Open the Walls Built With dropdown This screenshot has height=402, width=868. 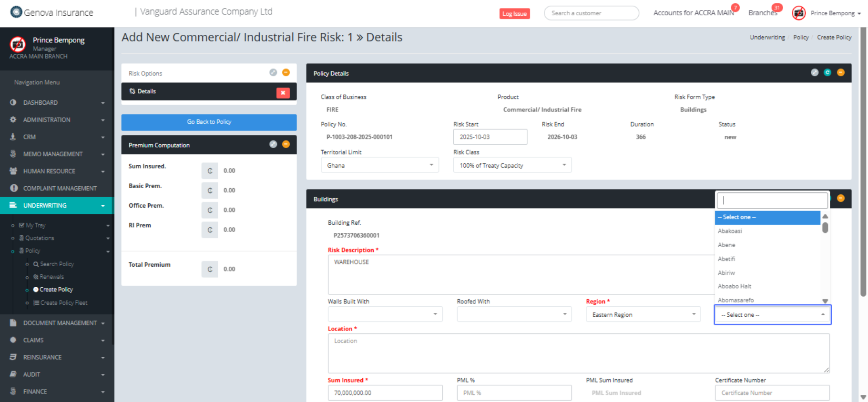(385, 314)
